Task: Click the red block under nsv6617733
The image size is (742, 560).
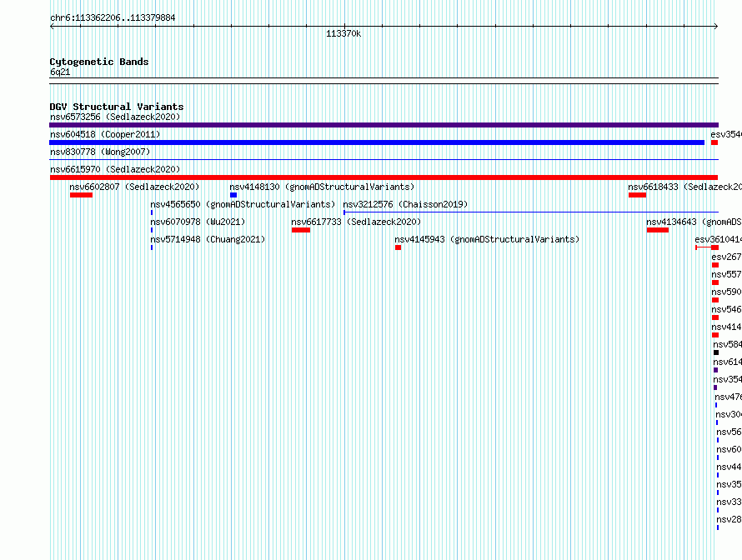Action: point(301,230)
